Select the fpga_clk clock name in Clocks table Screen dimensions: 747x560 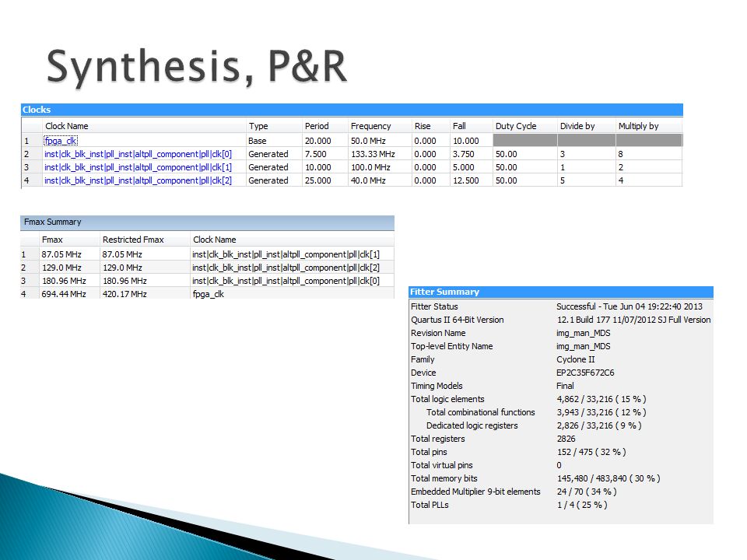click(61, 141)
